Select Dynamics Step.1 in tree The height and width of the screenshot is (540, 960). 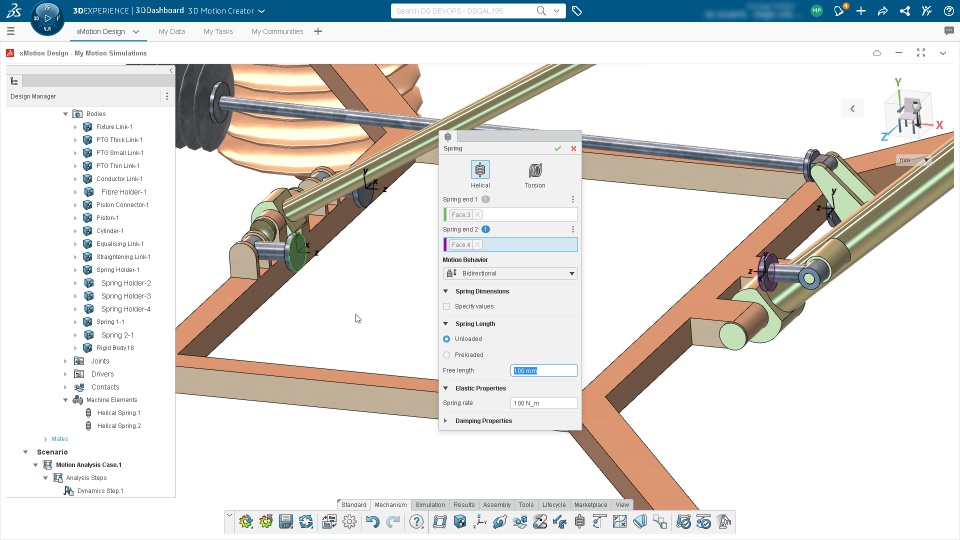click(100, 490)
